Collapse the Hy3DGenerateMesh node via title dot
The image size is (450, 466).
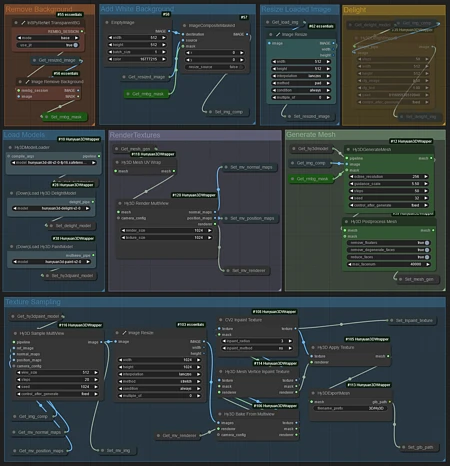coord(348,149)
